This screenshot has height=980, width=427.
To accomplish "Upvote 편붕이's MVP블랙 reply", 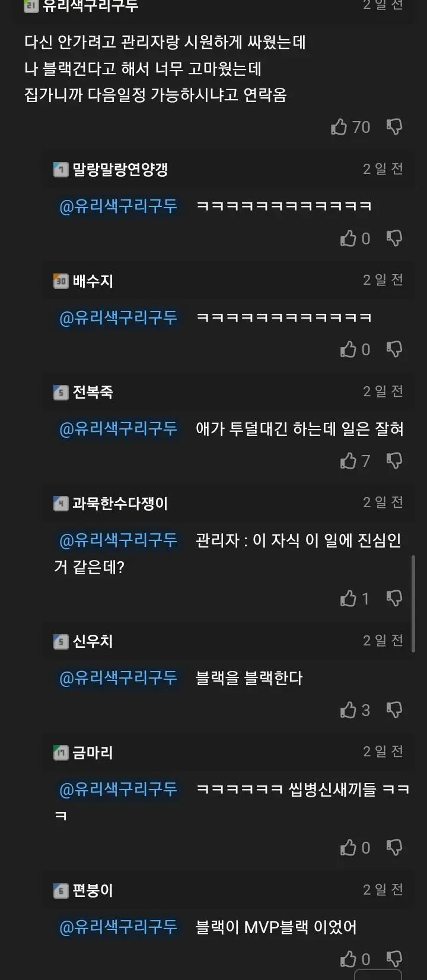I will [348, 959].
